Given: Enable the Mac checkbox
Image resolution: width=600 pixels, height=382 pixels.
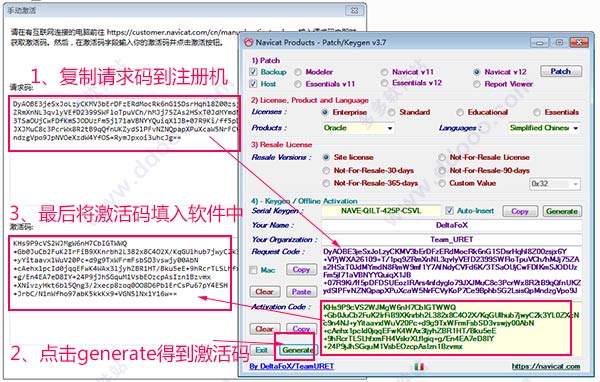Looking at the screenshot, I should tap(253, 270).
